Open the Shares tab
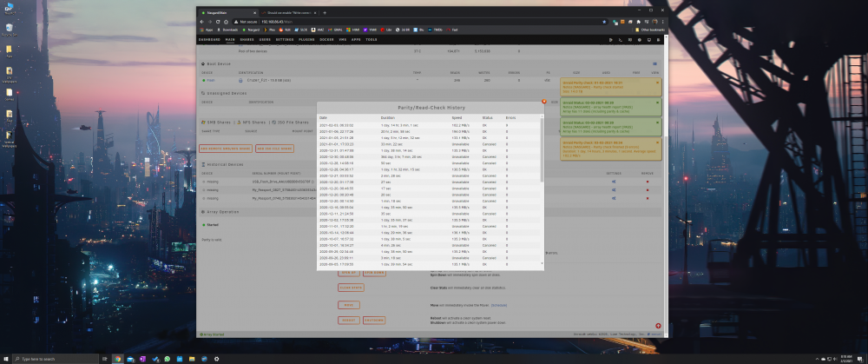Viewport: 868px width, 364px height. pyautogui.click(x=247, y=40)
